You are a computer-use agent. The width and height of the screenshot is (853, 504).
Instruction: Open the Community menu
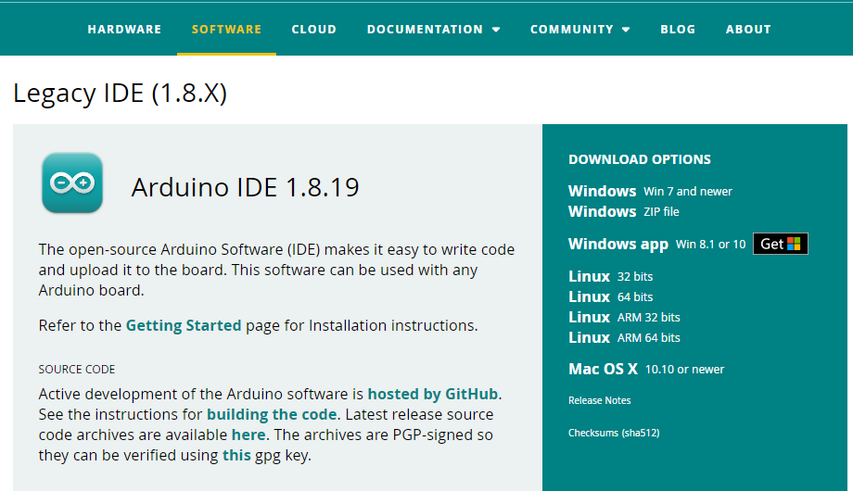(572, 30)
